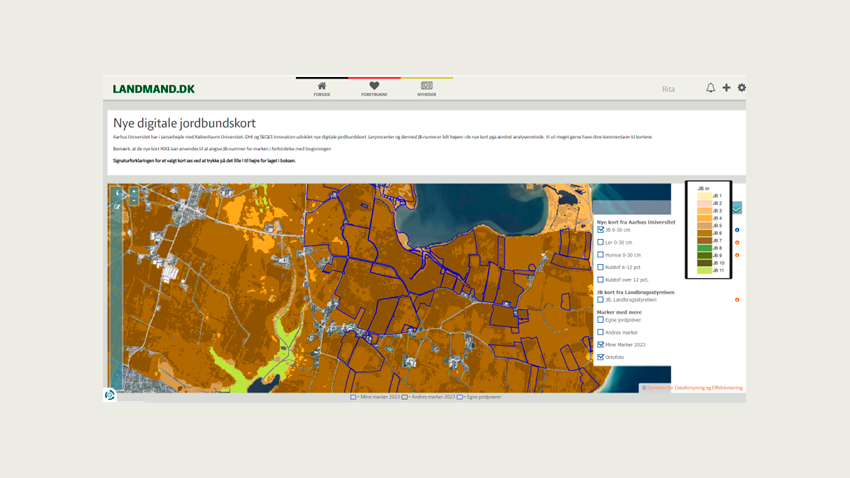The width and height of the screenshot is (850, 478).
Task: Enable the Humus 0-30 cm layer
Action: 601,255
